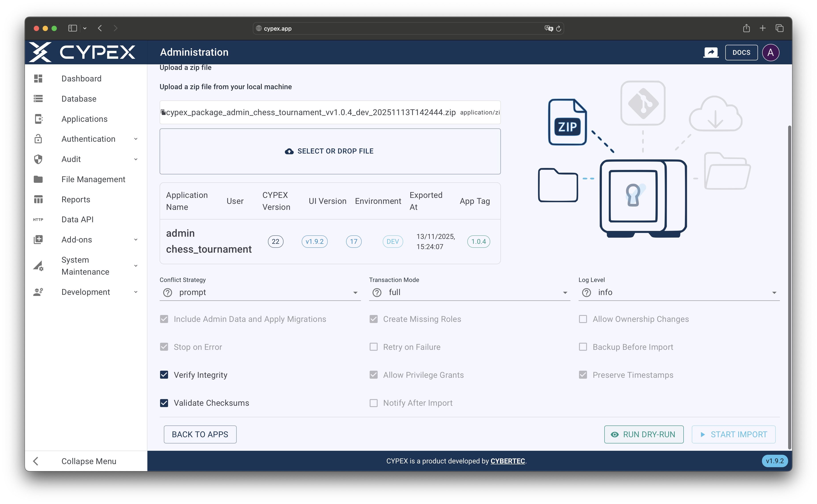Open the Conflict Strategy dropdown
Viewport: 817px width, 504px height.
[356, 292]
